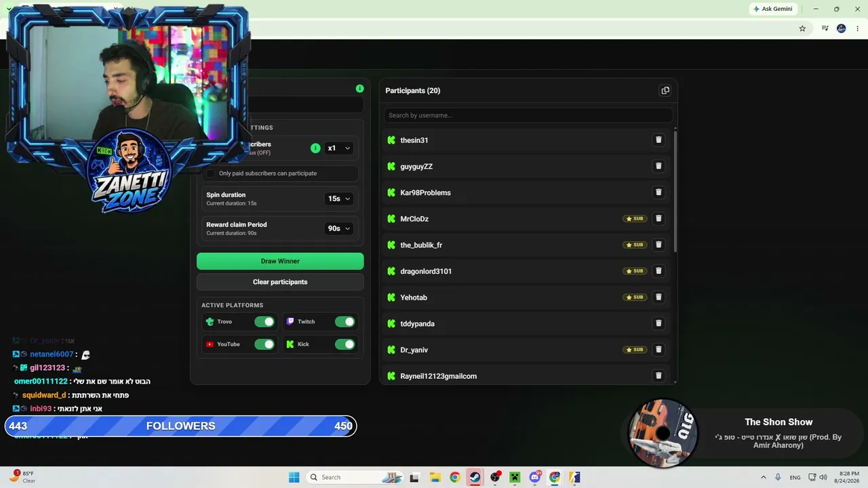Click the SUB badge on the MrCloDz row
868x488 pixels.
[x=635, y=219]
